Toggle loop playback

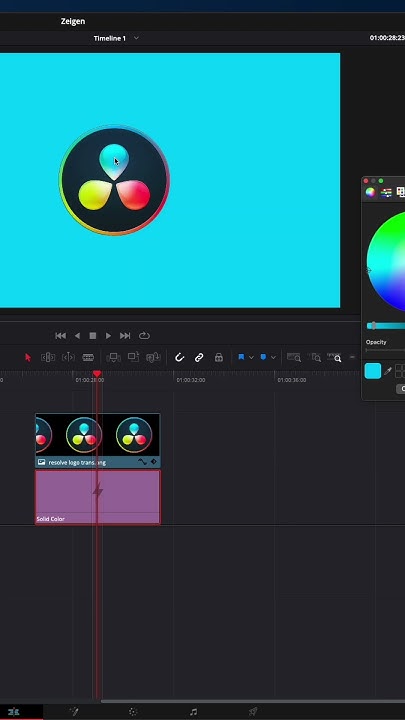tap(144, 336)
